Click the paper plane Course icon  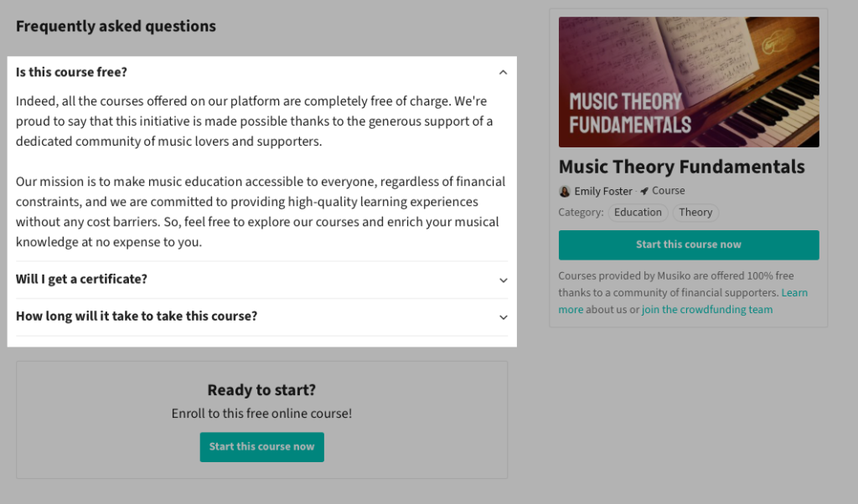coord(644,191)
